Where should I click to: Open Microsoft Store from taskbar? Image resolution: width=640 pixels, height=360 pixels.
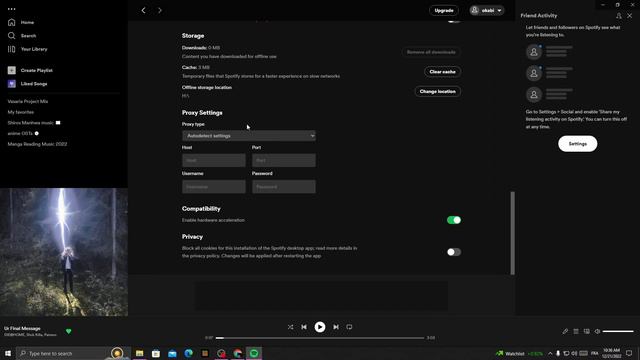click(156, 353)
